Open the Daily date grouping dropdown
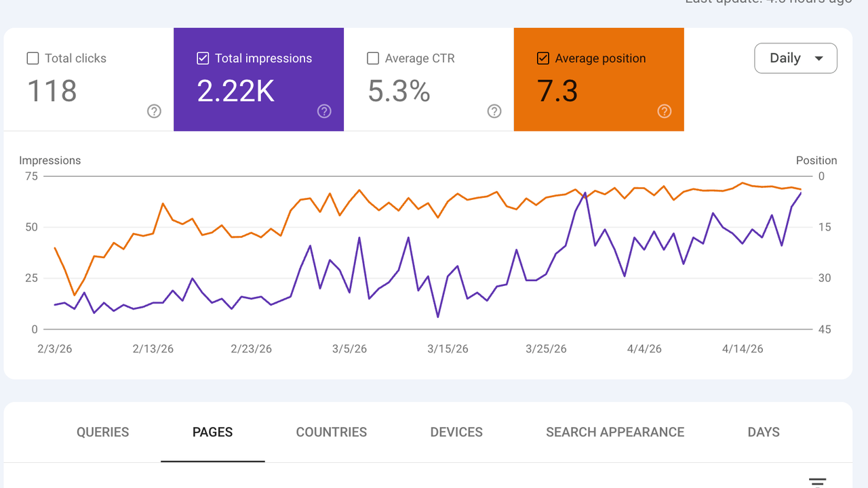Screen dimensions: 868x488 pyautogui.click(x=795, y=58)
